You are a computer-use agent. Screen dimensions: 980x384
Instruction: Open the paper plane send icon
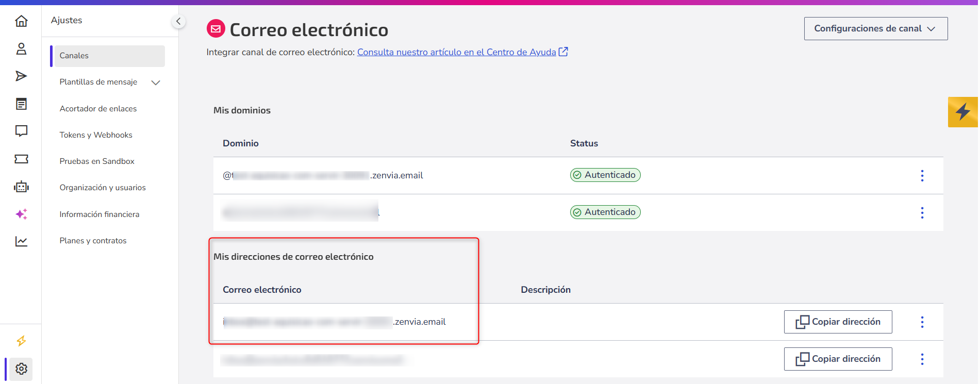pyautogui.click(x=21, y=76)
